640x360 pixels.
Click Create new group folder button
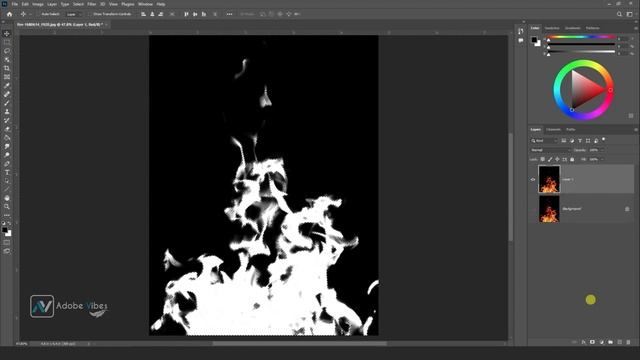click(611, 342)
